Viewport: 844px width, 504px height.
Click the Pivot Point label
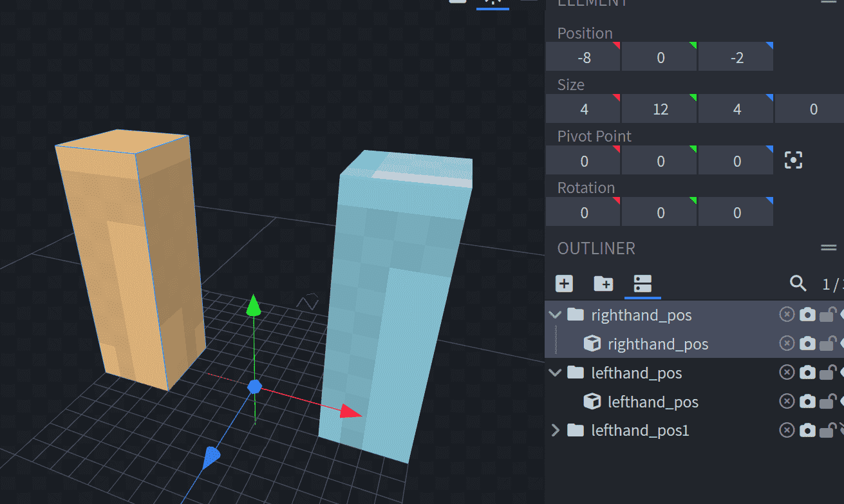pyautogui.click(x=594, y=136)
